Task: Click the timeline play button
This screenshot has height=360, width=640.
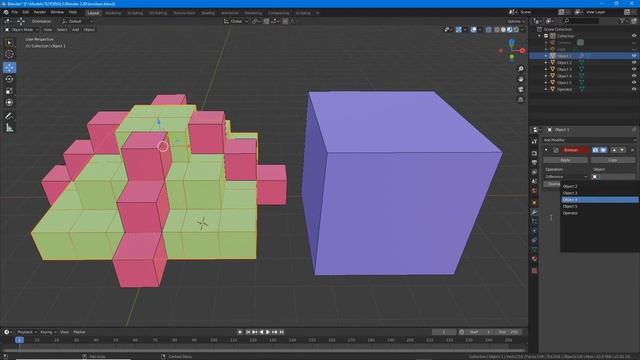Action: 268,332
